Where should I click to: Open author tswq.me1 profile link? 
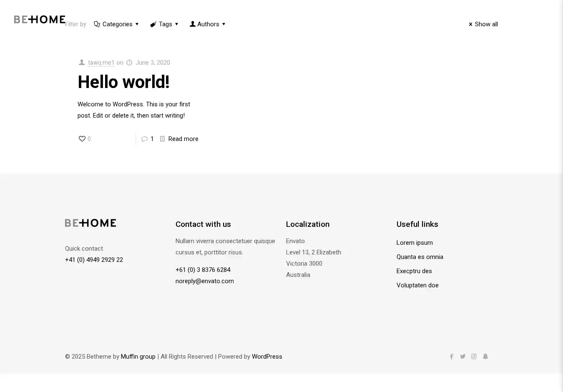point(101,63)
